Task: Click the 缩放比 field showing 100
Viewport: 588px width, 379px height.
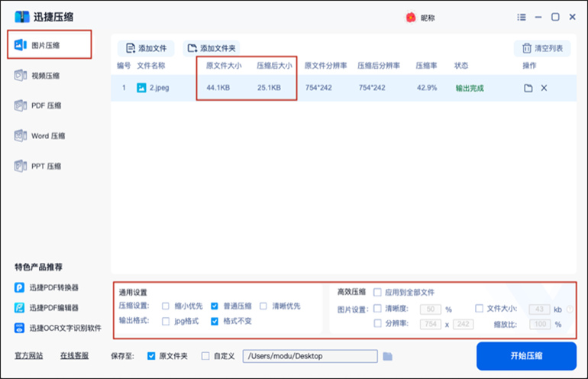Action: click(x=540, y=324)
